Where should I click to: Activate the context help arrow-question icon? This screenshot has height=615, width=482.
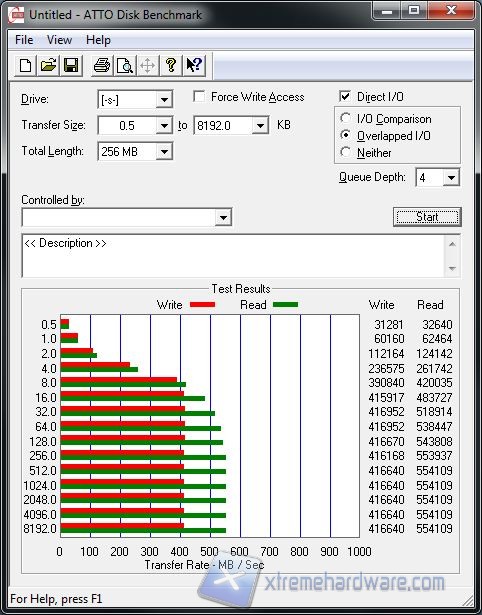point(194,65)
